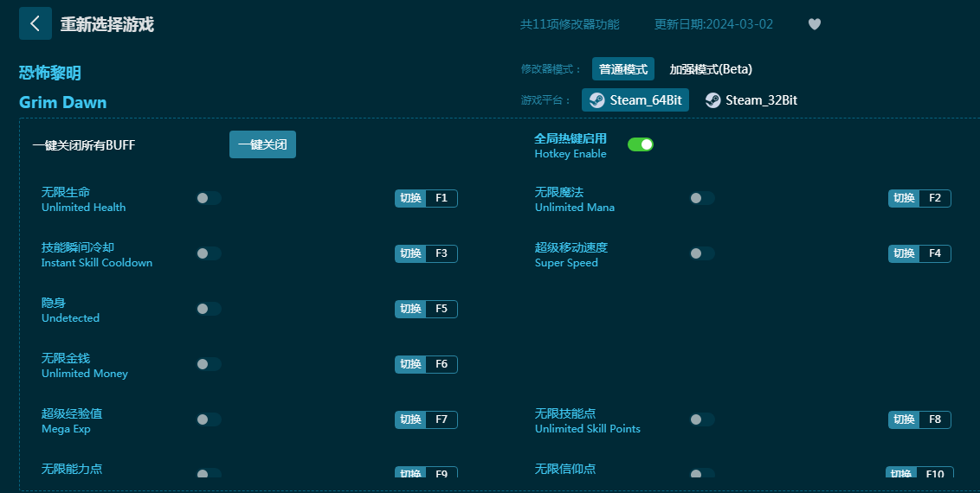Image resolution: width=980 pixels, height=493 pixels.
Task: Click 切换 button for F2 hotkey
Action: tap(904, 198)
